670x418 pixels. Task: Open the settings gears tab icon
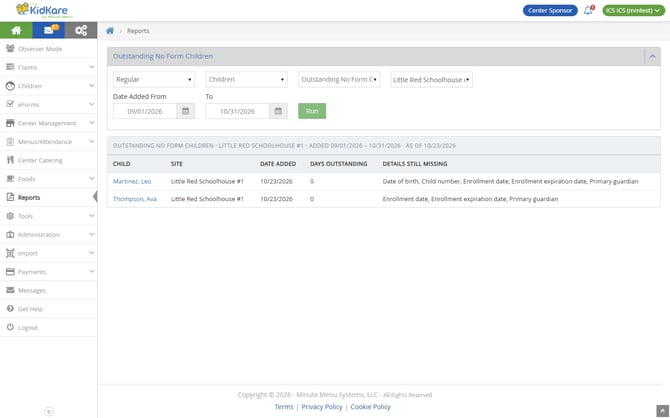(x=81, y=30)
